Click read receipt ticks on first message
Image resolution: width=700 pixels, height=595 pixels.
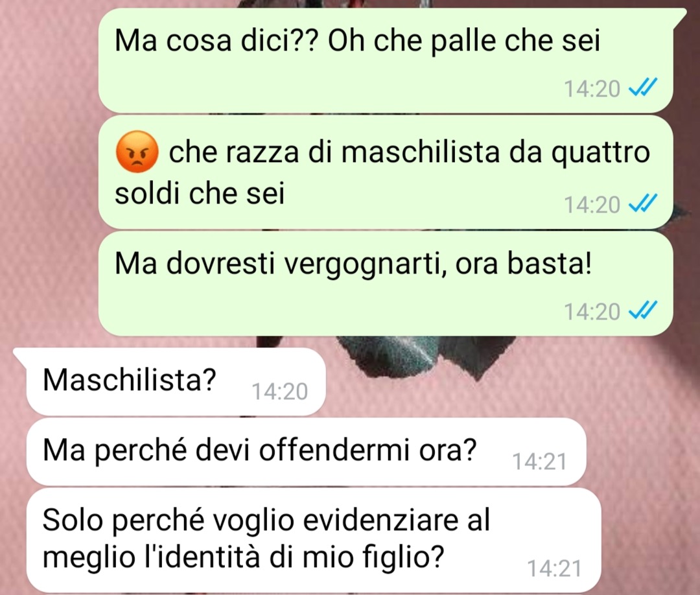642,87
